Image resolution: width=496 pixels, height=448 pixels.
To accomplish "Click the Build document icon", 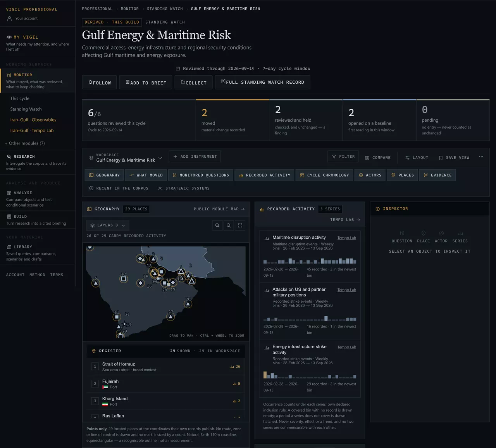I will (x=9, y=217).
